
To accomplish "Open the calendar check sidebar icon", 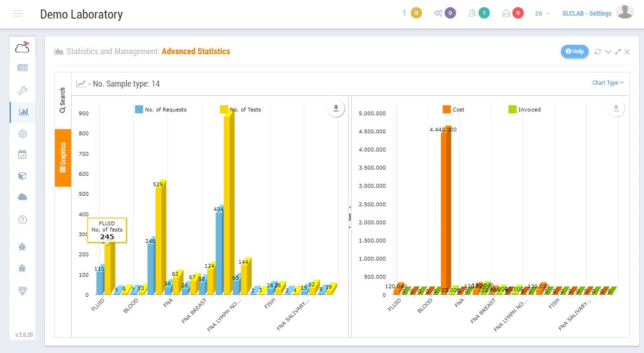I will 22,154.
